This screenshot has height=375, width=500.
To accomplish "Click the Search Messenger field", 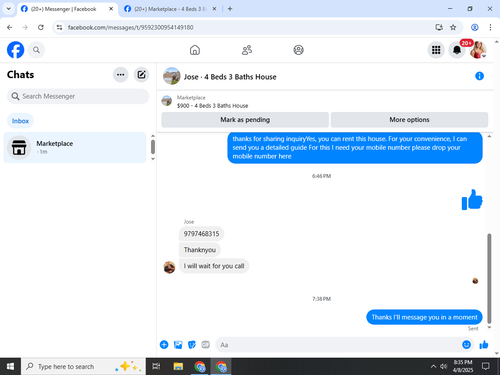I will pos(78,96).
